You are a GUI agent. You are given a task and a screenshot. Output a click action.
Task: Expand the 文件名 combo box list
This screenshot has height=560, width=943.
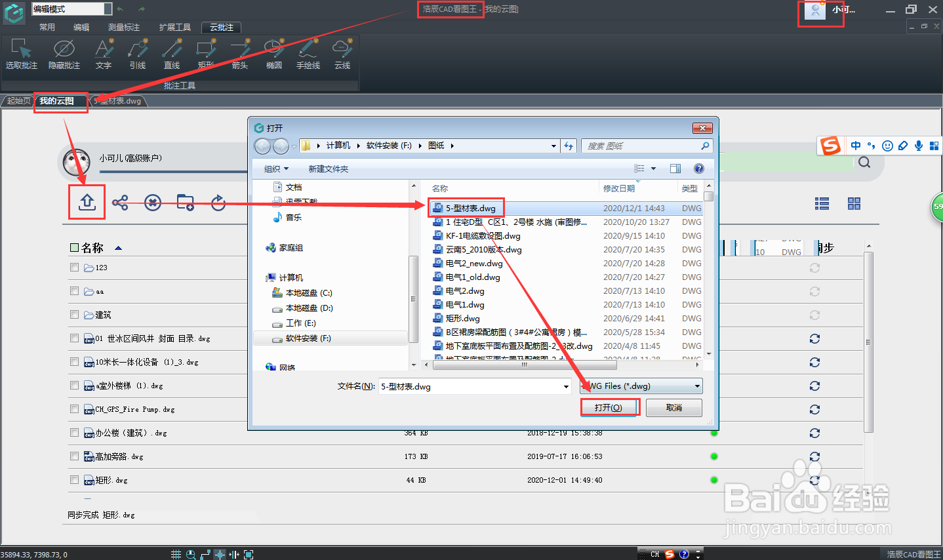point(567,387)
